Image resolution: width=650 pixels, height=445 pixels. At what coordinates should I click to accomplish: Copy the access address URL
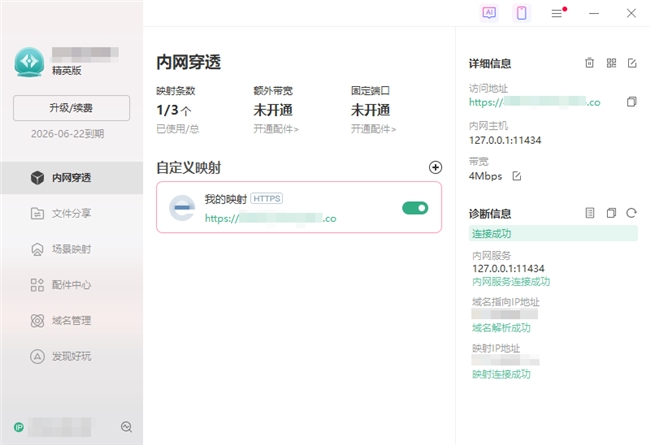pyautogui.click(x=631, y=102)
